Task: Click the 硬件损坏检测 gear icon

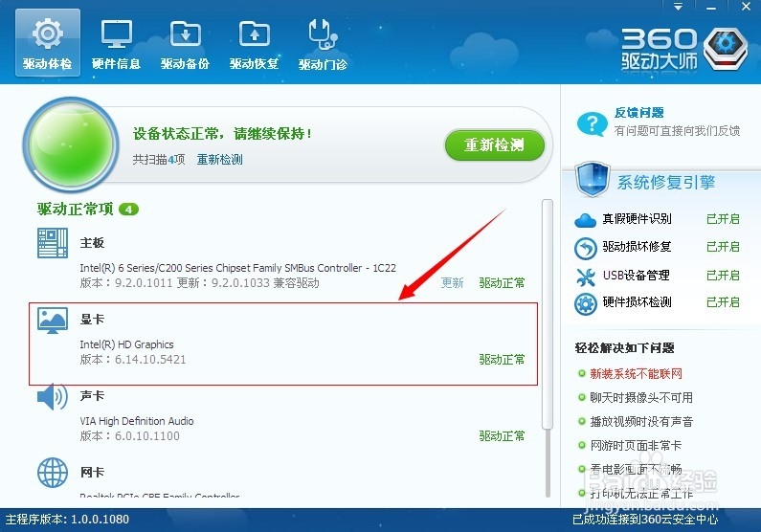Action: 585,304
